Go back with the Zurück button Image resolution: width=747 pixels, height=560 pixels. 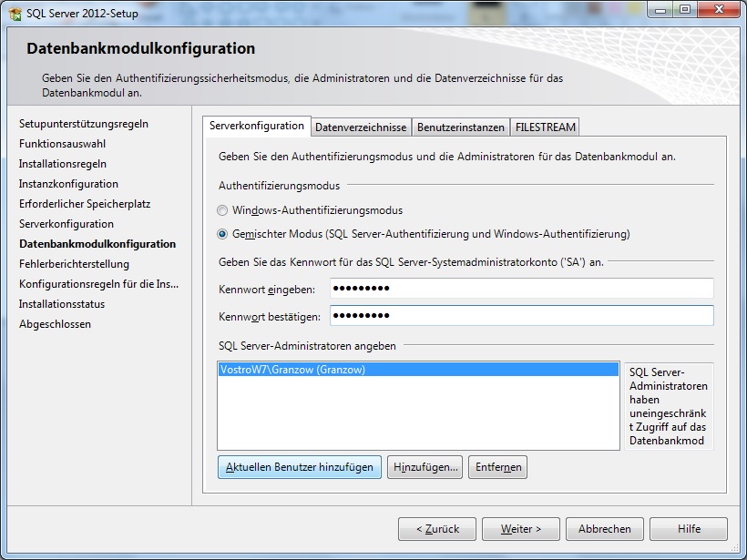(437, 529)
